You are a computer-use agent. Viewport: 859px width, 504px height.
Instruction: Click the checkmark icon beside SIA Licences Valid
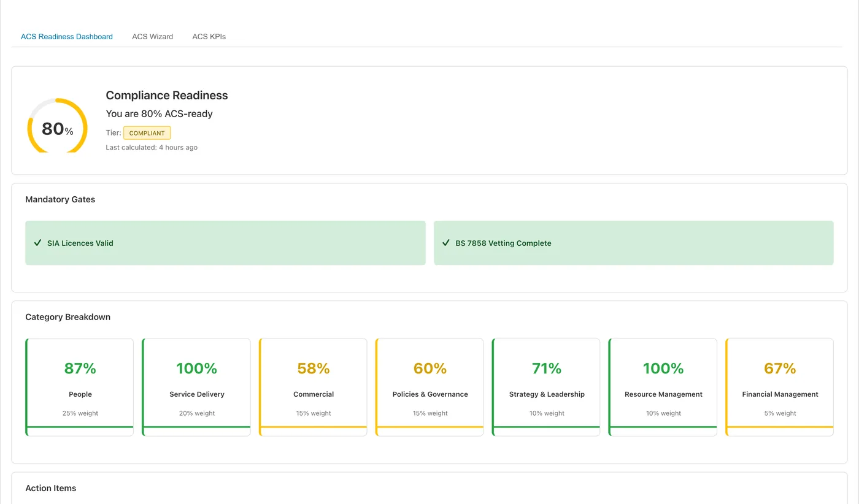click(37, 243)
